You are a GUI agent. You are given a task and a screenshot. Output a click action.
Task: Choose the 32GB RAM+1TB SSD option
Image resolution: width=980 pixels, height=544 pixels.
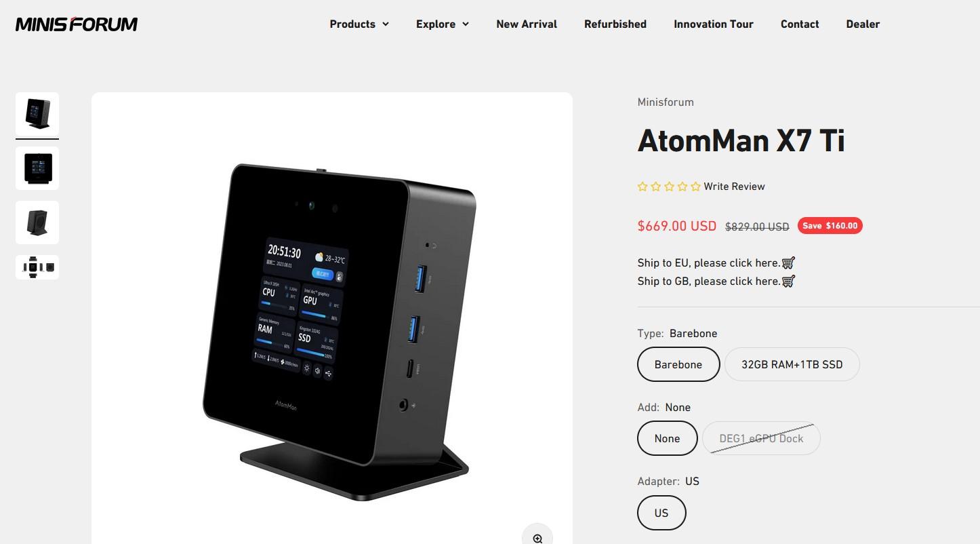click(x=792, y=364)
